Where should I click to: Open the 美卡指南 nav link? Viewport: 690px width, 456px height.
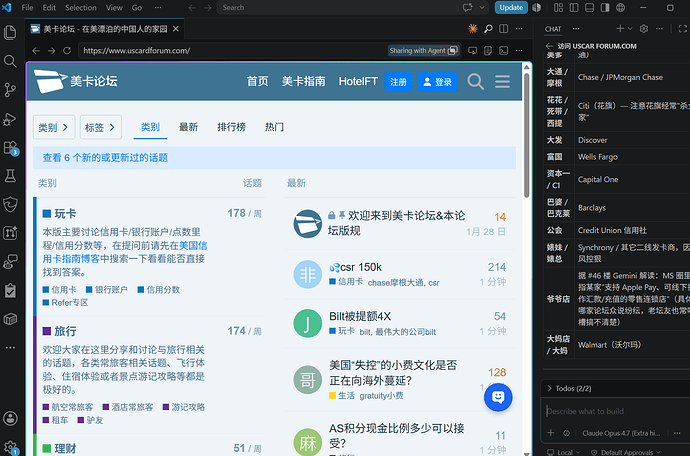(x=303, y=81)
